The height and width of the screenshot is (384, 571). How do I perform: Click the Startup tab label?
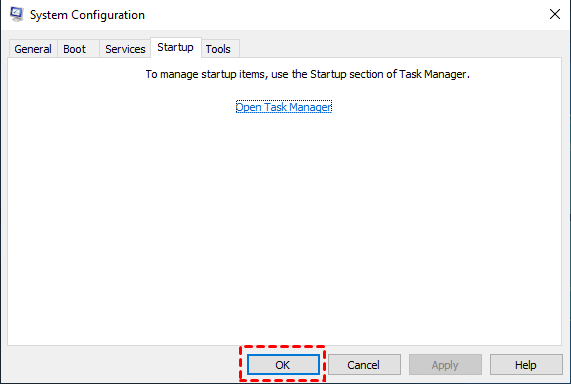pos(175,47)
